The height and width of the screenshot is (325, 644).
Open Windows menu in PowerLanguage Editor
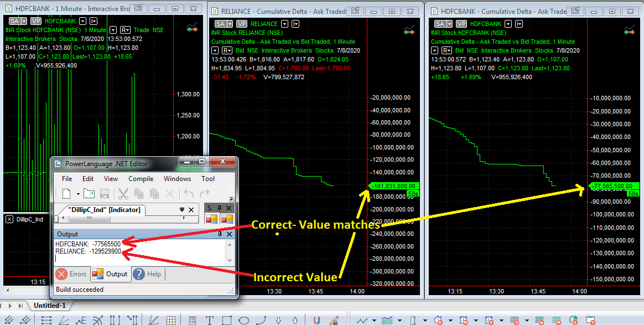click(177, 179)
